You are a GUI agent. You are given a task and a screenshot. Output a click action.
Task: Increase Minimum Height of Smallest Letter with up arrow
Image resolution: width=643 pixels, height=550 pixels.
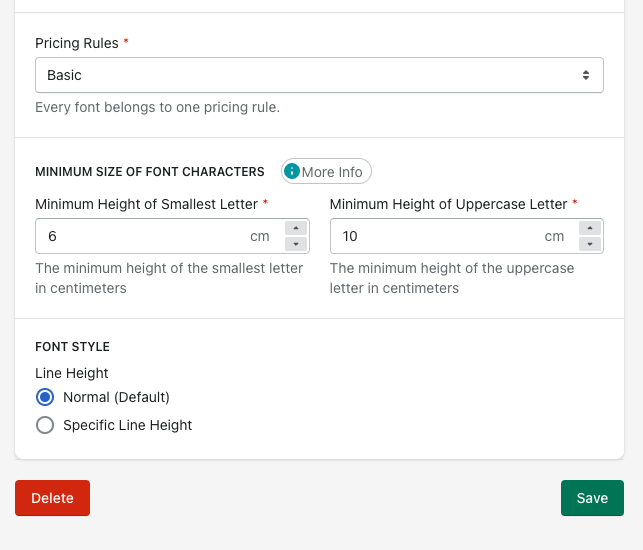coord(296,229)
